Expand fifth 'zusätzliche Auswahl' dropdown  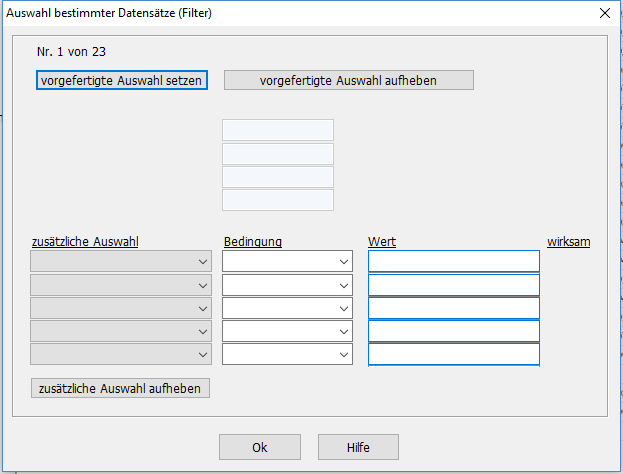[x=121, y=354]
